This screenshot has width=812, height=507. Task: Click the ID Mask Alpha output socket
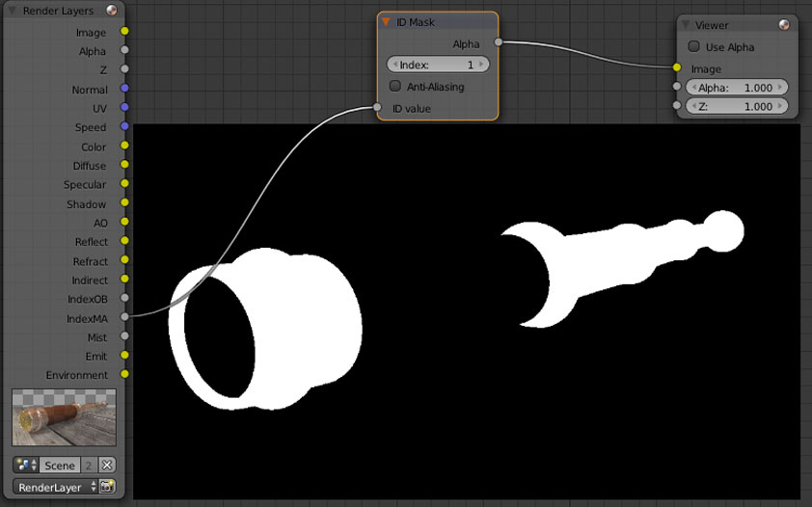[498, 42]
